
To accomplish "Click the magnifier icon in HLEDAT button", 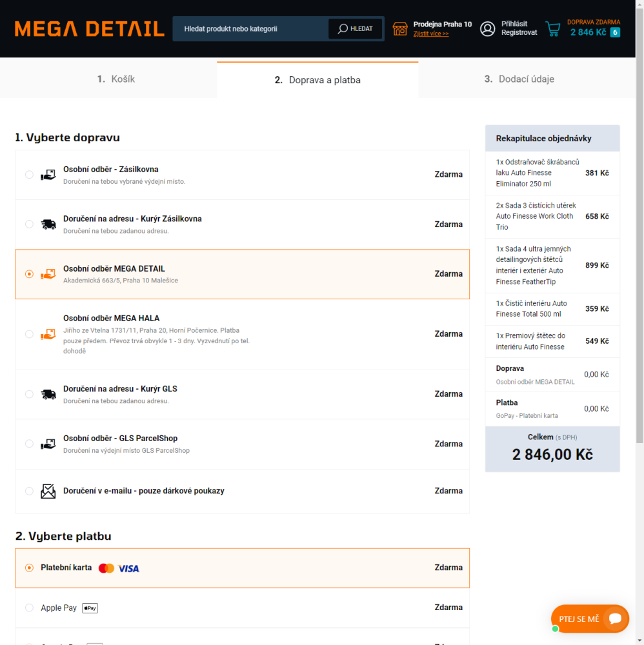I will pyautogui.click(x=343, y=29).
